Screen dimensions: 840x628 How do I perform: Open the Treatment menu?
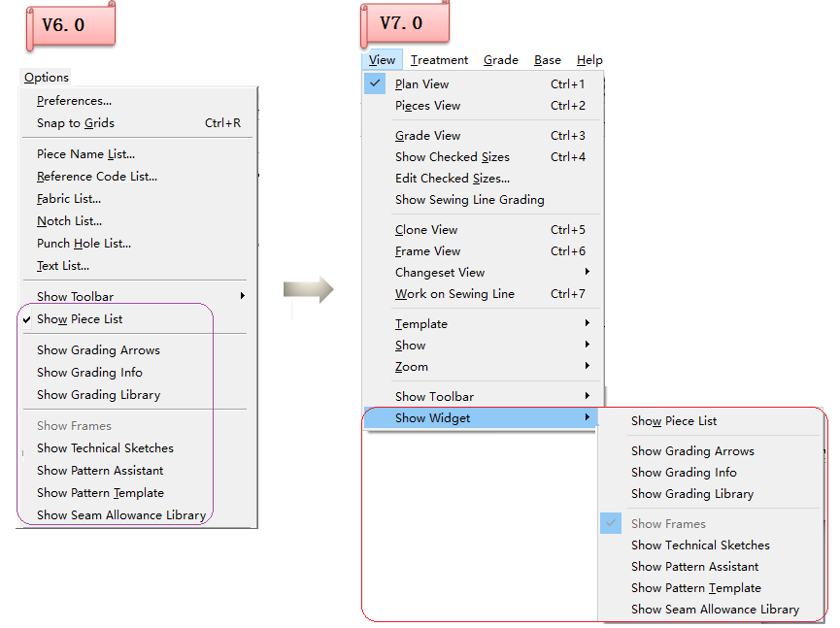pyautogui.click(x=439, y=60)
